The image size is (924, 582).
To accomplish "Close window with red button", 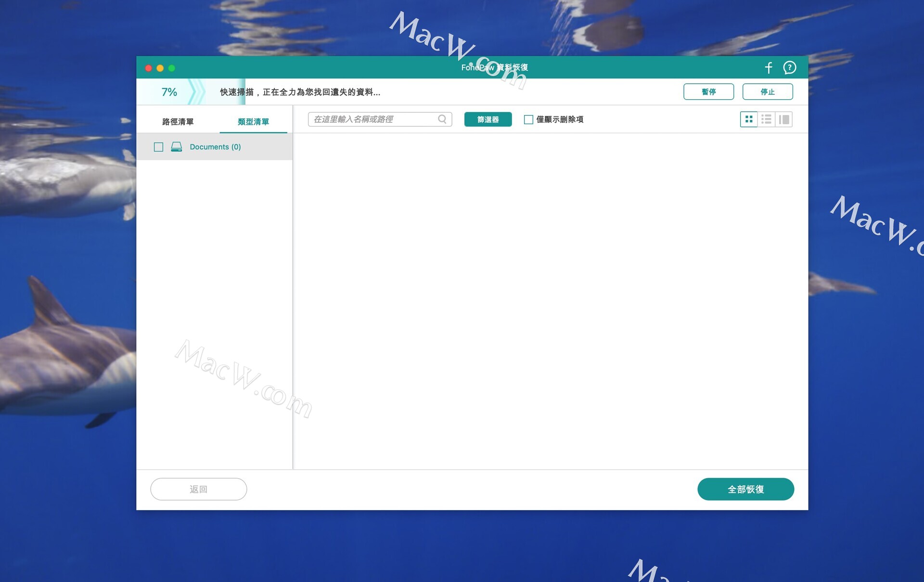I will coord(149,68).
